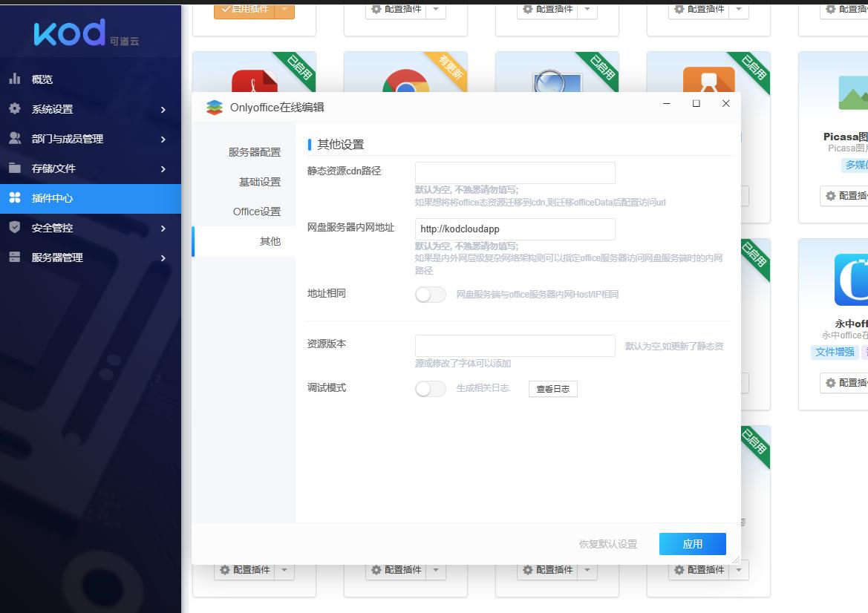868x613 pixels.
Task: Click the 应用 apply button
Action: point(693,544)
